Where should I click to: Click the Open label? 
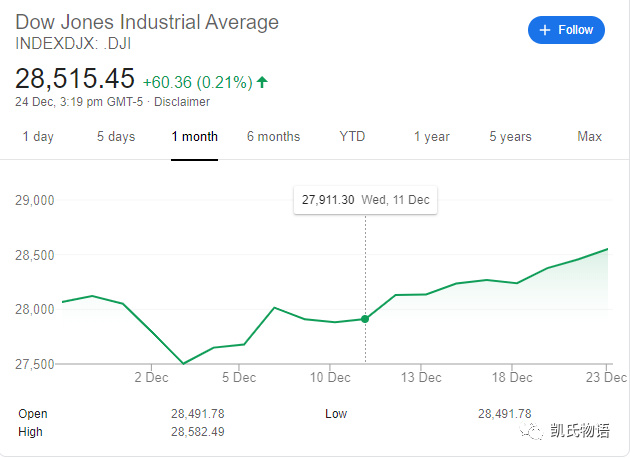tap(33, 414)
